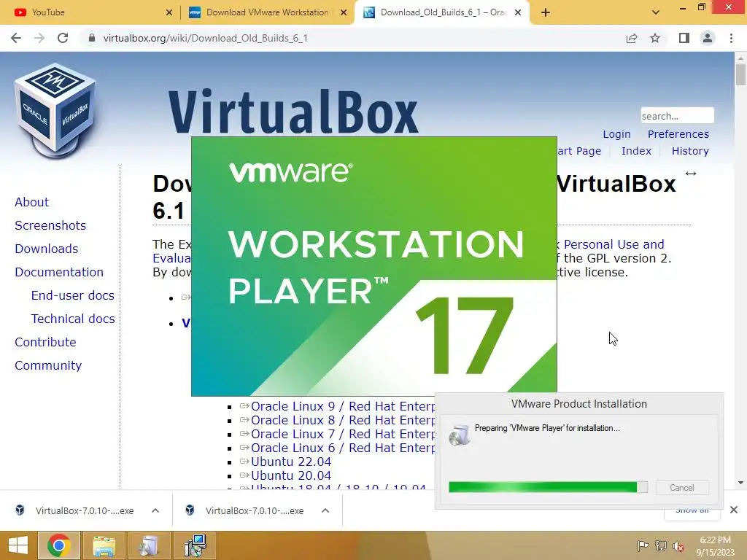
Task: Open the Oracle Linux 9 download link
Action: [343, 406]
